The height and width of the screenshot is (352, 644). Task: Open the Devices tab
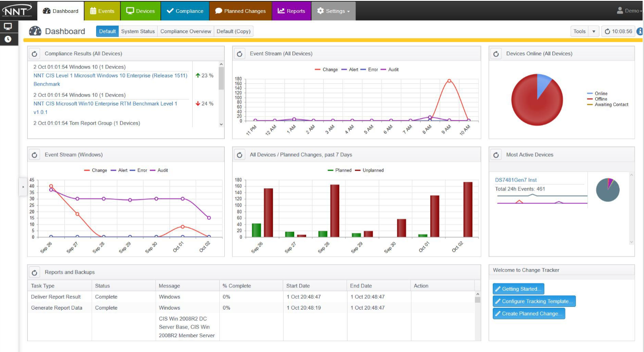(141, 11)
